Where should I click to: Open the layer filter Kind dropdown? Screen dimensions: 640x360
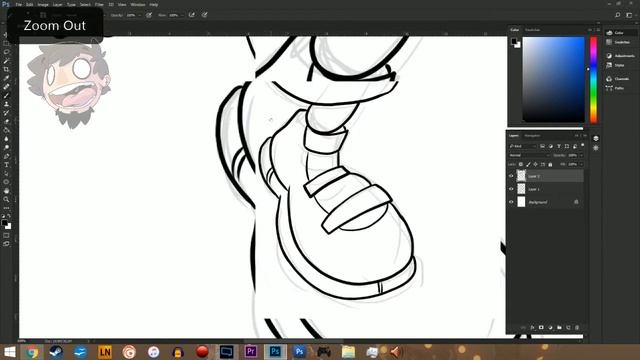[x=522, y=146]
